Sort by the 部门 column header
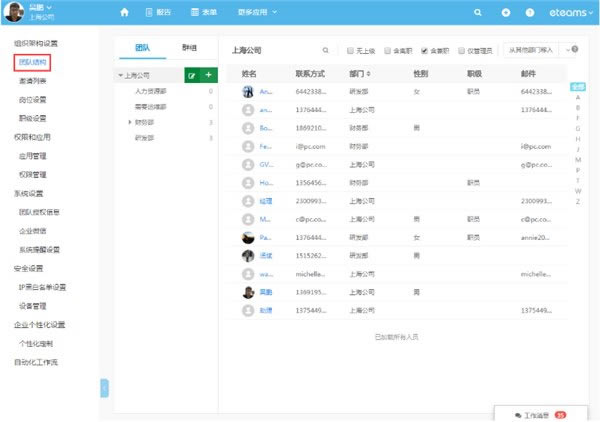This screenshot has width=600, height=422. pos(362,74)
